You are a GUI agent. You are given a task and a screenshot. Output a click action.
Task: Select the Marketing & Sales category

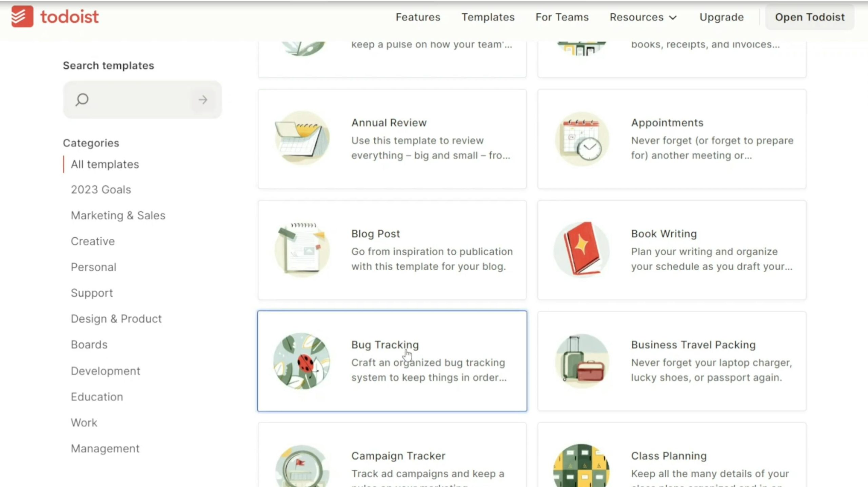click(x=118, y=216)
